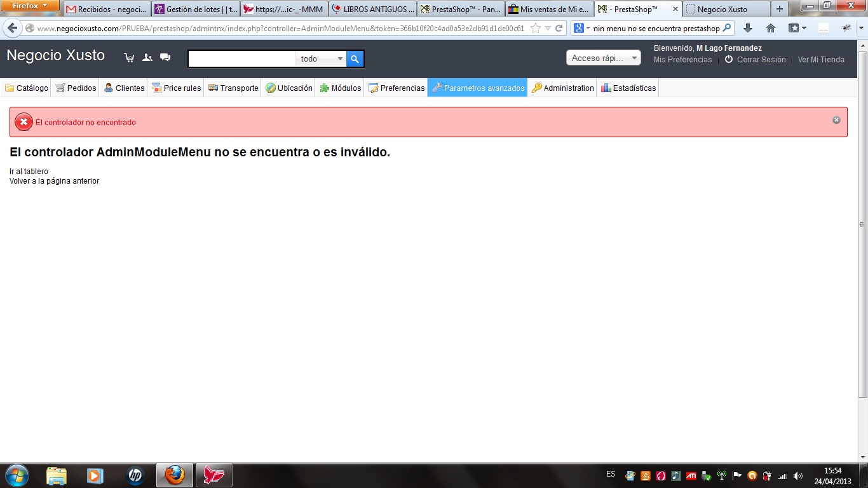
Task: Open the Ubicación menu
Action: (x=289, y=88)
